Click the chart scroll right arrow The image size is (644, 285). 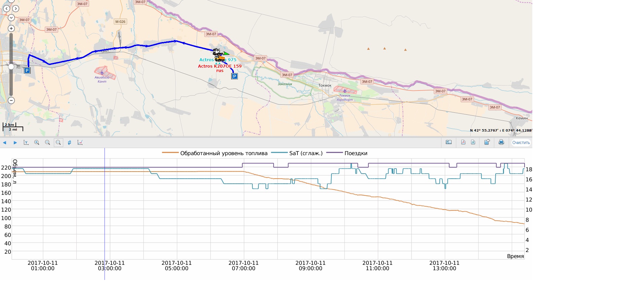[15, 143]
